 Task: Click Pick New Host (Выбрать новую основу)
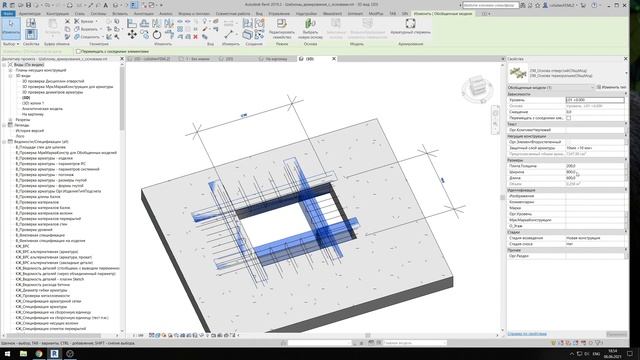tap(310, 28)
